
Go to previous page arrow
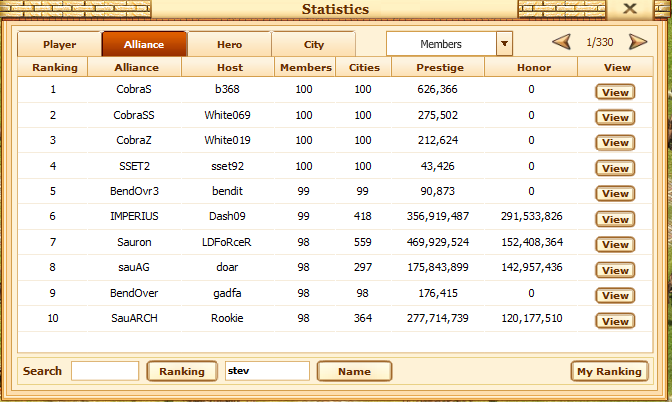click(x=562, y=42)
